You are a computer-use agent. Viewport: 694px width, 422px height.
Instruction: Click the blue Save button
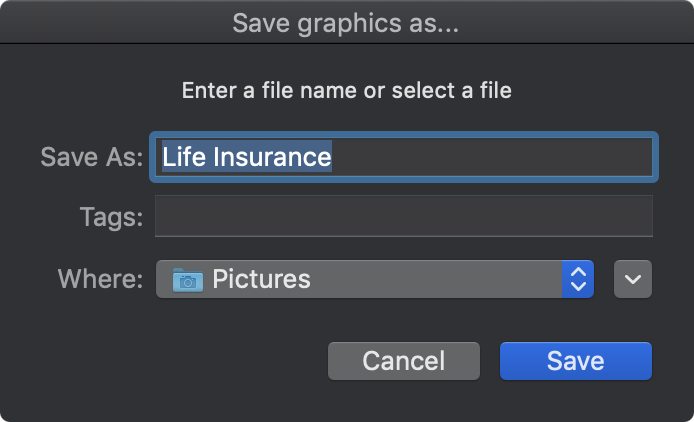pos(575,361)
